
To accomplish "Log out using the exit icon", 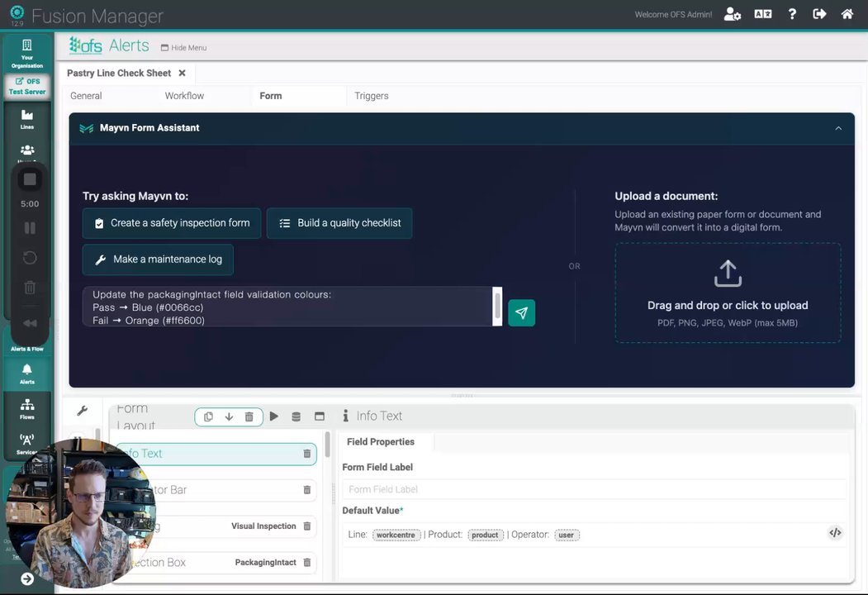I will click(x=819, y=14).
